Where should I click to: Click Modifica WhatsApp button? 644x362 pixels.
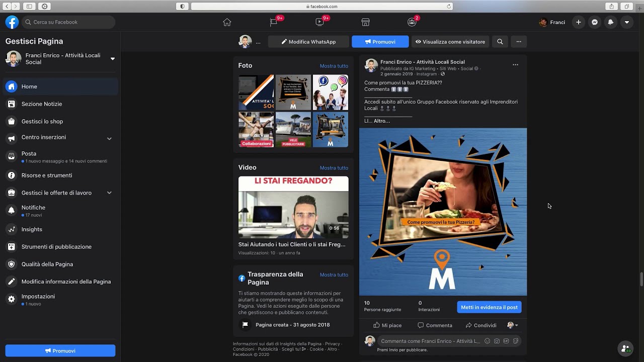coord(308,42)
